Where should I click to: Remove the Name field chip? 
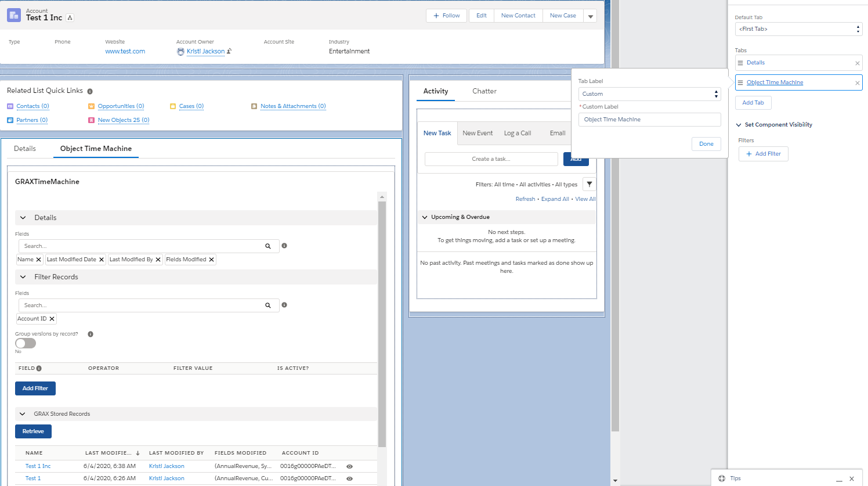[x=38, y=260]
